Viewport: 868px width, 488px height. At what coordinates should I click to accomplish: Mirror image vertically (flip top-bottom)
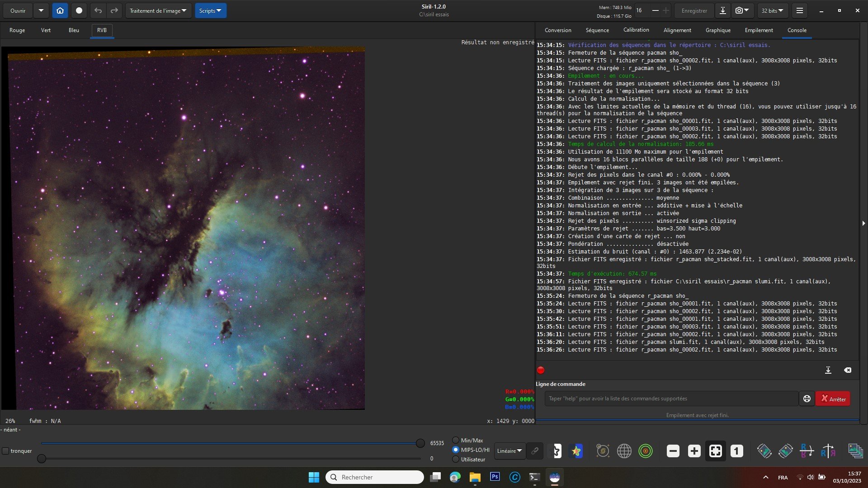pos(807,451)
